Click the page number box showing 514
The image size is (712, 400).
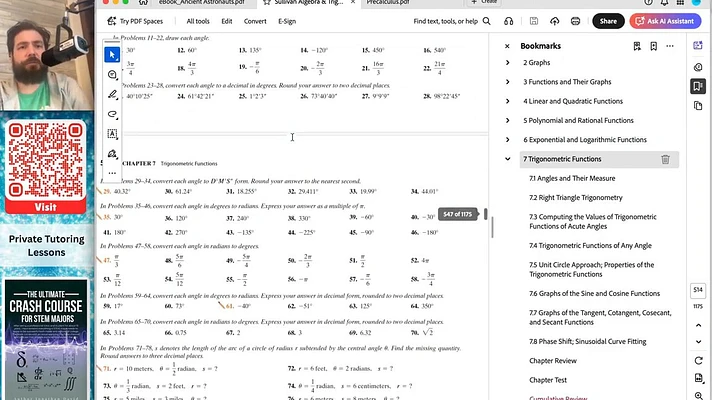pos(698,290)
